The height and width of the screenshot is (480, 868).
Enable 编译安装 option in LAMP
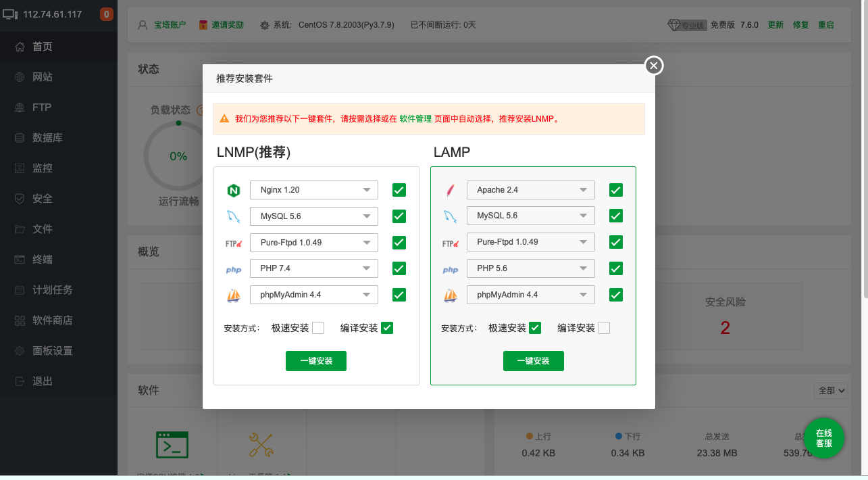click(604, 328)
